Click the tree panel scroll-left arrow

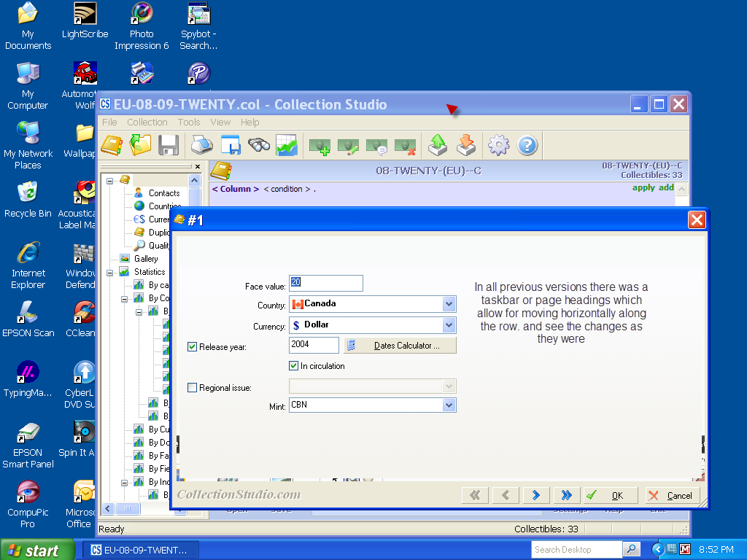tap(108, 508)
